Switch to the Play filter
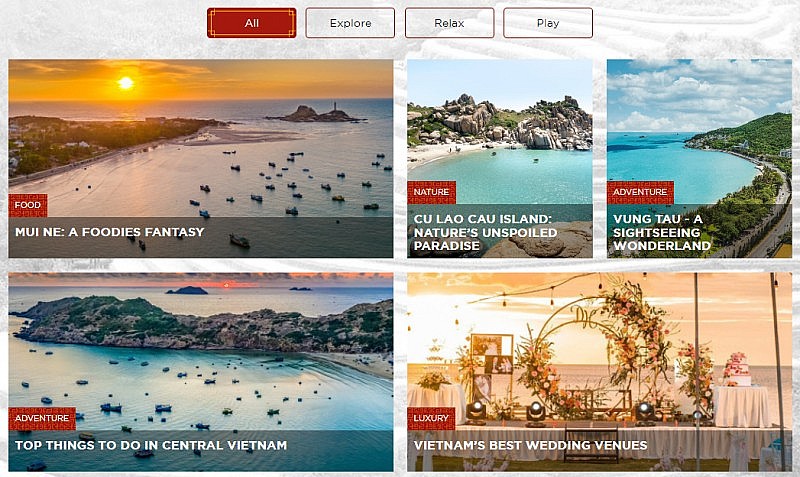Screen dimensions: 800x477 [547, 23]
